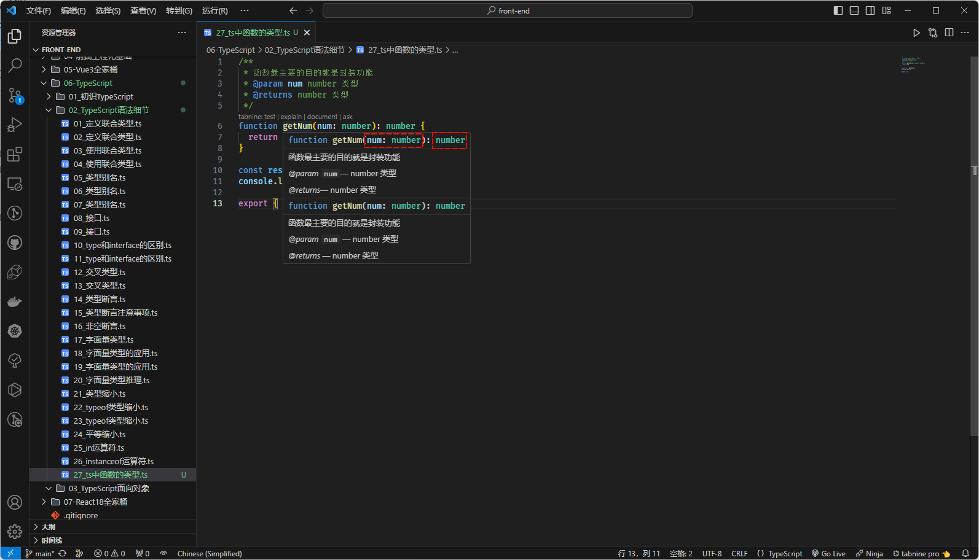Open Source Control view with pending change
Viewport: 979px width, 560px height.
[15, 95]
